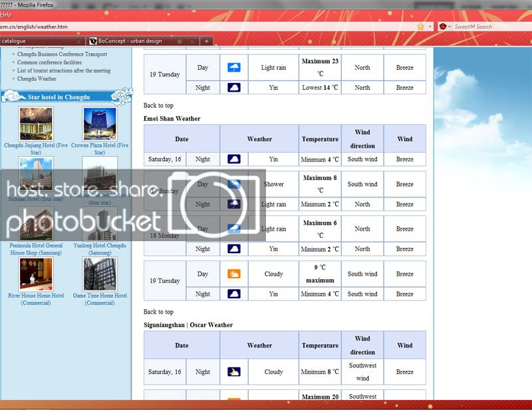
Task: Click Back to top above Emei Shan Weather
Action: pyautogui.click(x=158, y=106)
